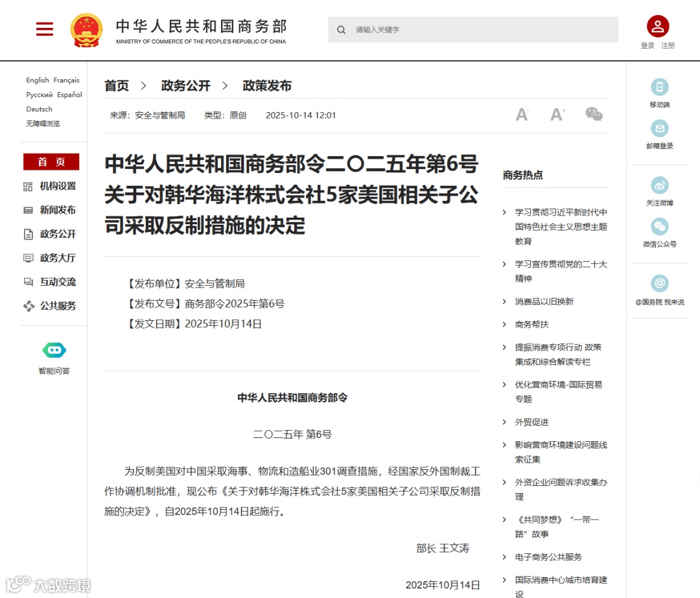Expand the 消费品以旧换新 hot topic

click(548, 301)
